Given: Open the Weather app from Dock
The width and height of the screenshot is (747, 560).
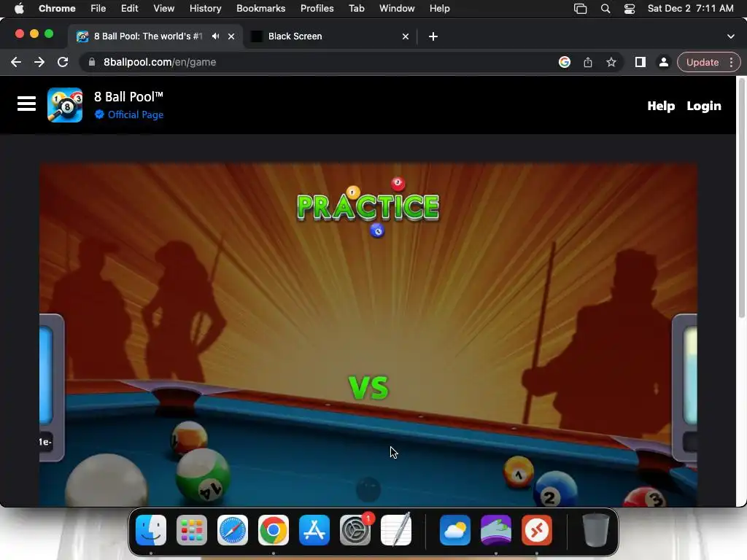Looking at the screenshot, I should (455, 530).
